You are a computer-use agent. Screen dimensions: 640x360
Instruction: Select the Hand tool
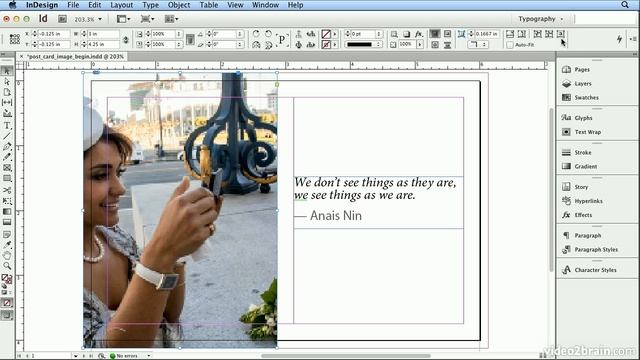pos(7,256)
